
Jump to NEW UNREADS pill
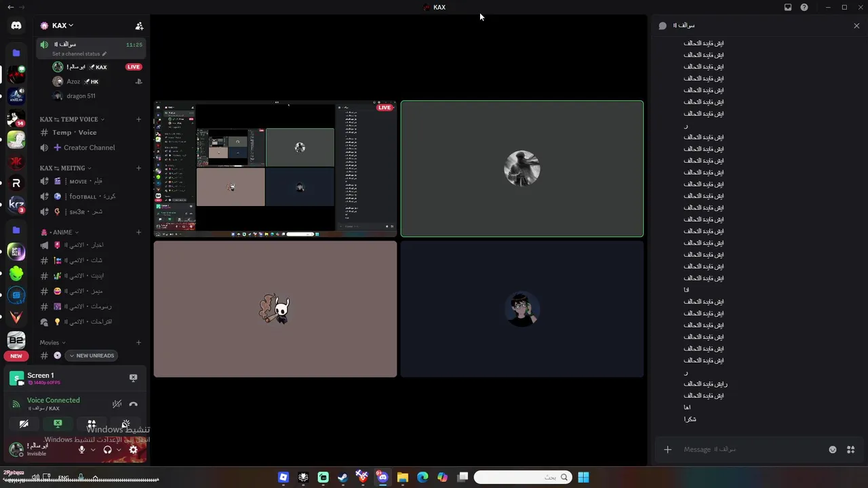coord(92,356)
